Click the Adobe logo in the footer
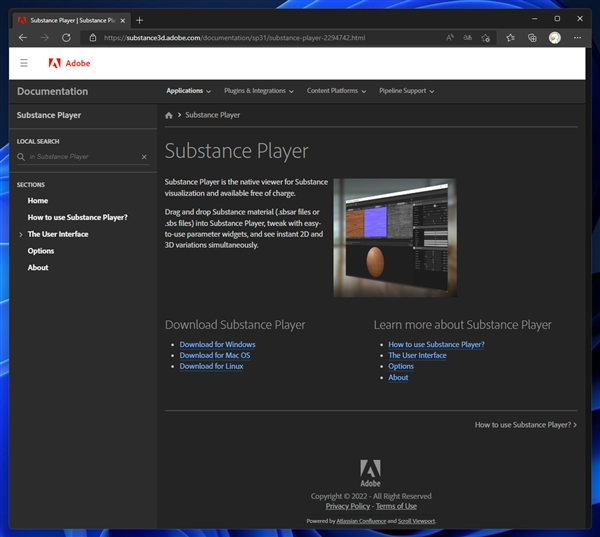 point(370,473)
